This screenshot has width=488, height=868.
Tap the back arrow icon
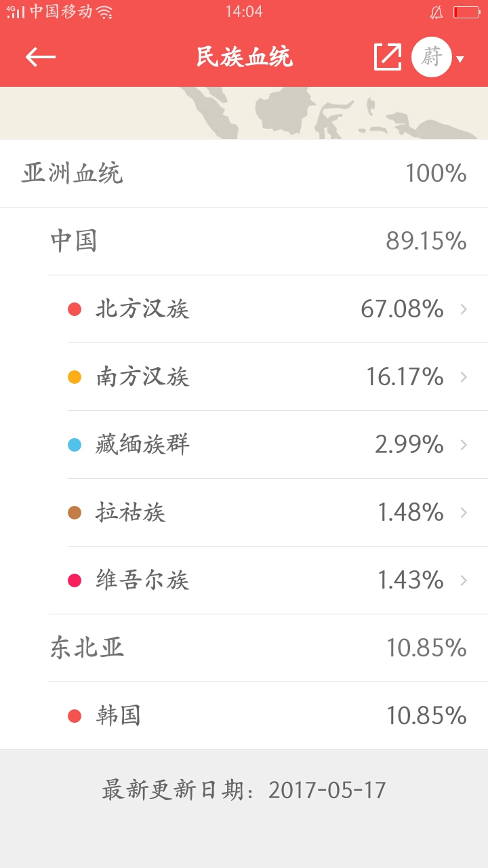41,57
